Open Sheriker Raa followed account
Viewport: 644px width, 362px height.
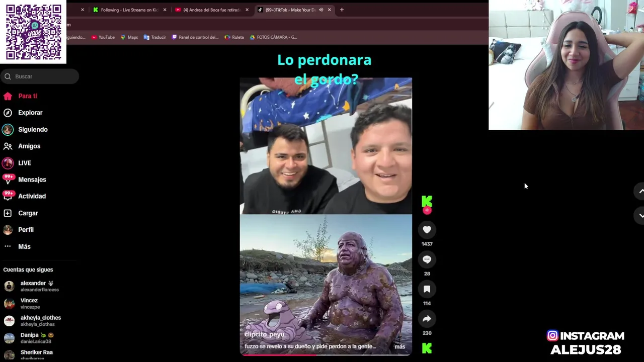pos(28,354)
